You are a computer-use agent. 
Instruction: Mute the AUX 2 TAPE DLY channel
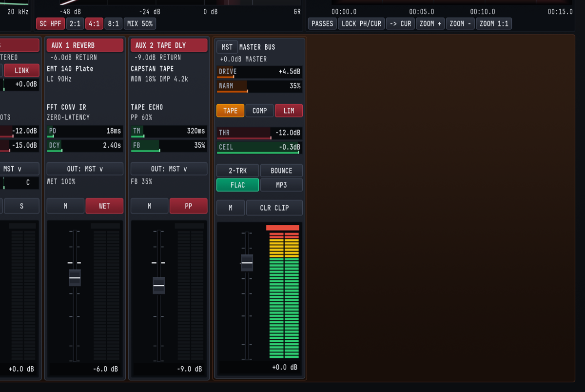click(x=149, y=206)
